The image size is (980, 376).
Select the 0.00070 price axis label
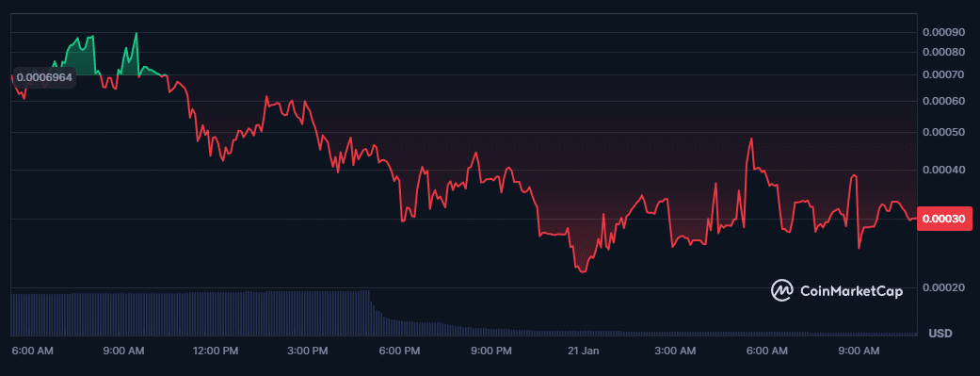coord(944,75)
